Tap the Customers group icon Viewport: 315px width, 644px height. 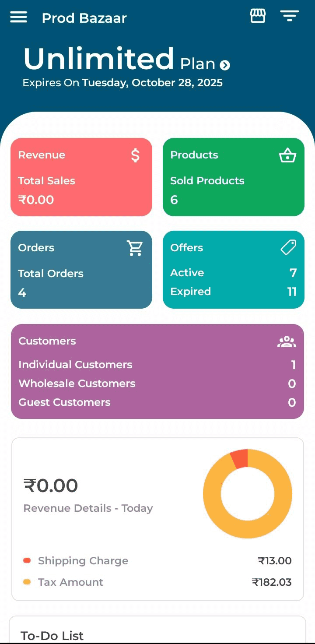(x=287, y=341)
